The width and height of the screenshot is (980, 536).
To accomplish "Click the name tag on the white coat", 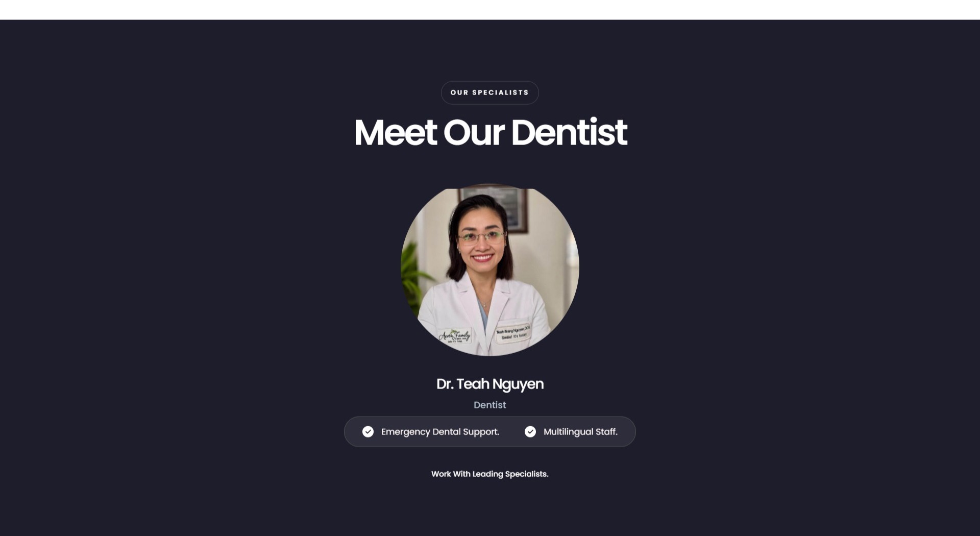I will (513, 333).
